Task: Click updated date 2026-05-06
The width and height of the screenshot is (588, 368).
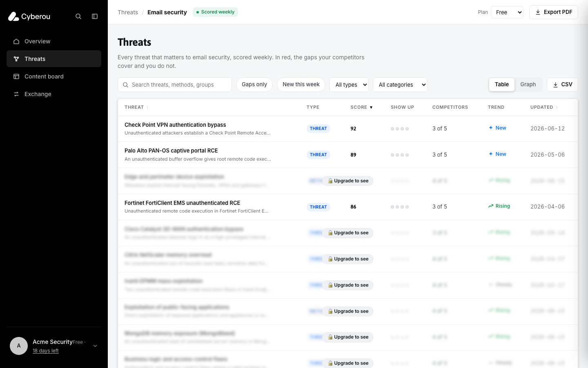Action: (548, 155)
